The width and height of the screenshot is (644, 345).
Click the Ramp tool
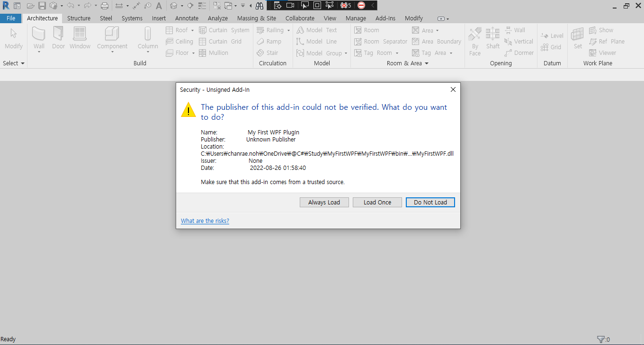pyautogui.click(x=269, y=42)
